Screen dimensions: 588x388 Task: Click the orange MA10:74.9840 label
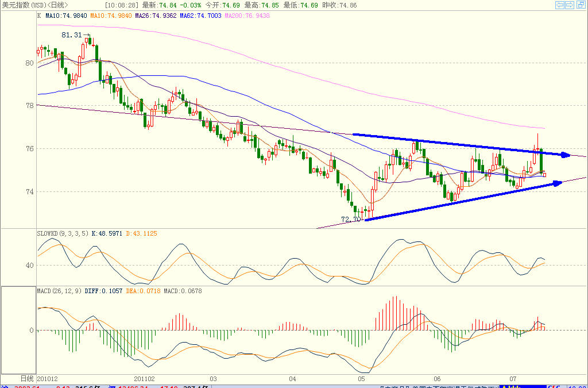(x=111, y=16)
